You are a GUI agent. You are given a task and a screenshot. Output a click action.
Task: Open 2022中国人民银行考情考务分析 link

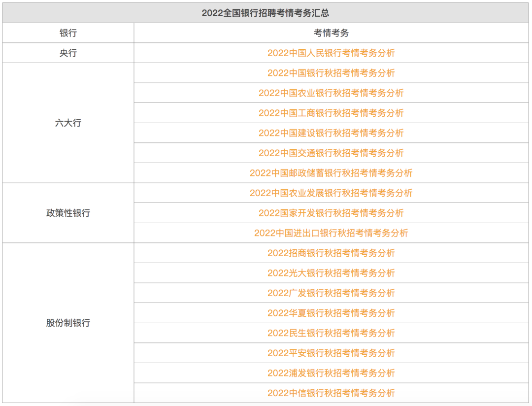coord(331,53)
